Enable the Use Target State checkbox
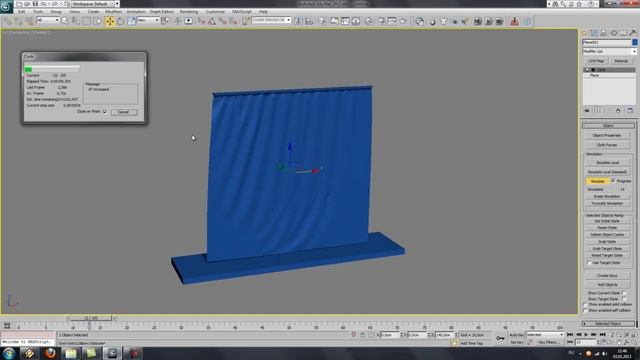Image resolution: width=640 pixels, height=360 pixels. coord(589,262)
